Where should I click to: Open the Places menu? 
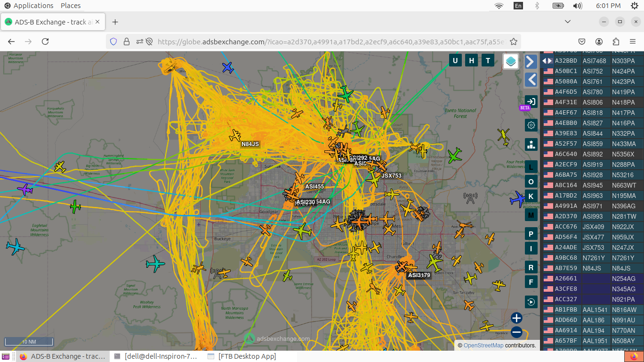(x=71, y=6)
